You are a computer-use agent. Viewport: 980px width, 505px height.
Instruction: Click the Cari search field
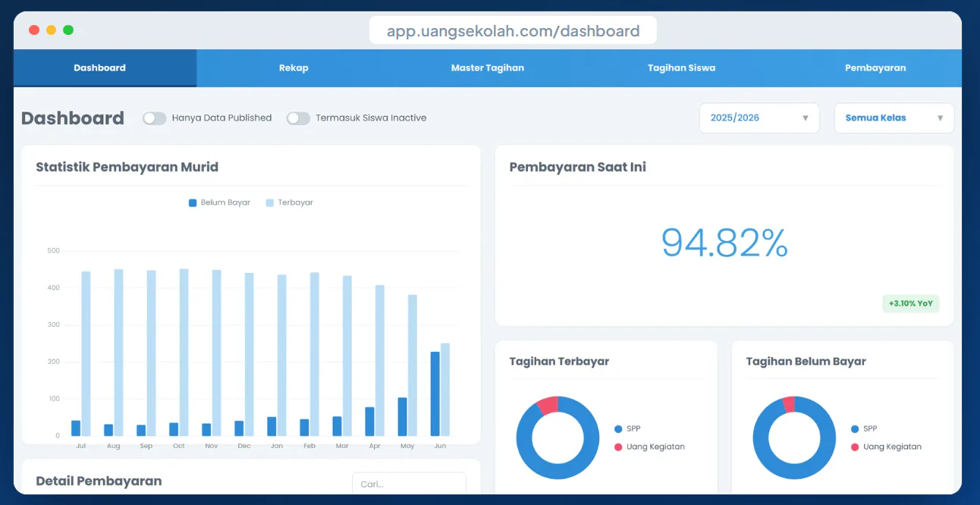tap(409, 484)
